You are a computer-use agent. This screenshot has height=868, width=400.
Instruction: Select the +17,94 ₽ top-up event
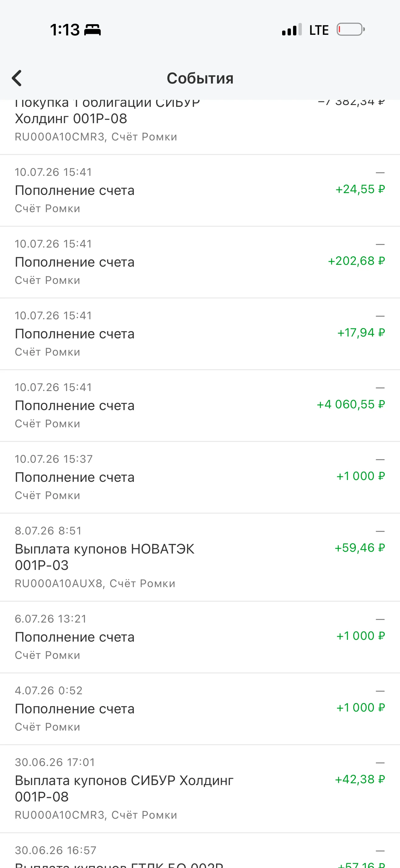200,334
